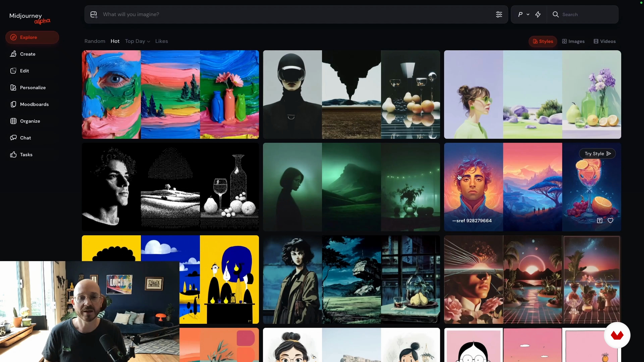Click the add image icon in prompt bar
This screenshot has width=644, height=362.
point(94,14)
